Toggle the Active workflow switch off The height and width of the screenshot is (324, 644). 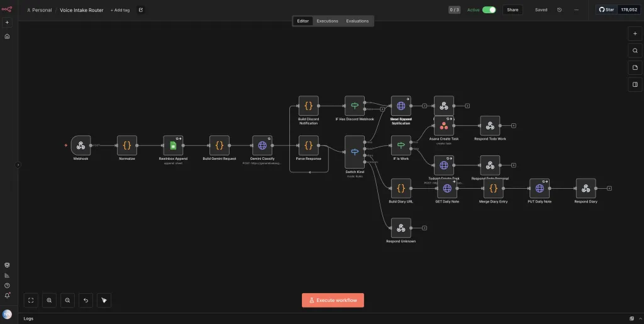[489, 10]
